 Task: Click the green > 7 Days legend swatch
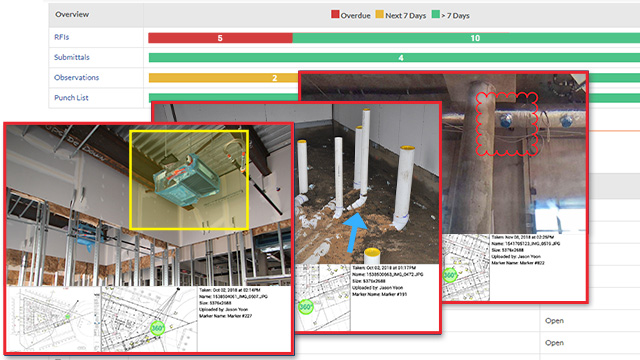click(436, 15)
